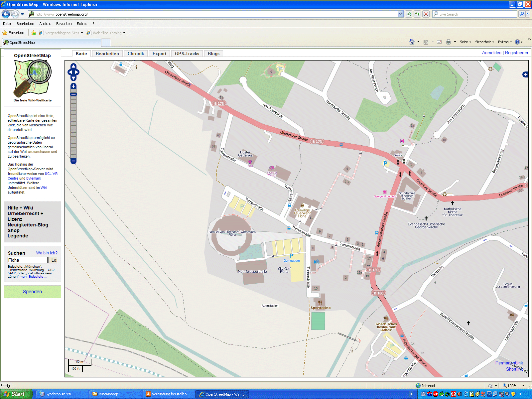
Task: Switch to the Chronik tab
Action: point(136,54)
